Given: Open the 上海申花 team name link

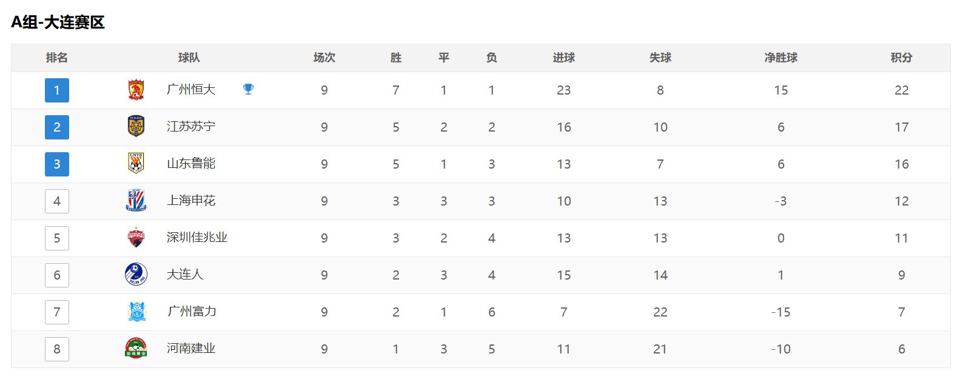Looking at the screenshot, I should click(x=191, y=201).
